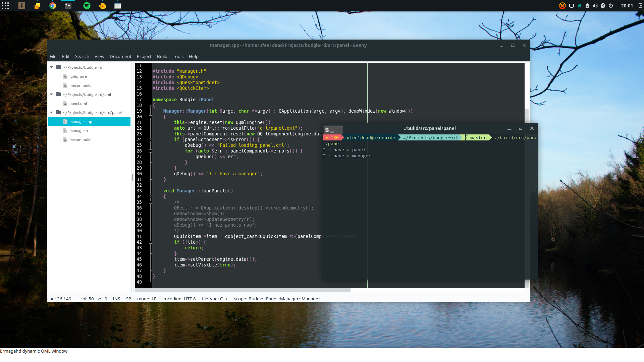This screenshot has width=644, height=362.
Task: Open meson.build under ~/Projects/budgie-rd
Action: tap(80, 85)
